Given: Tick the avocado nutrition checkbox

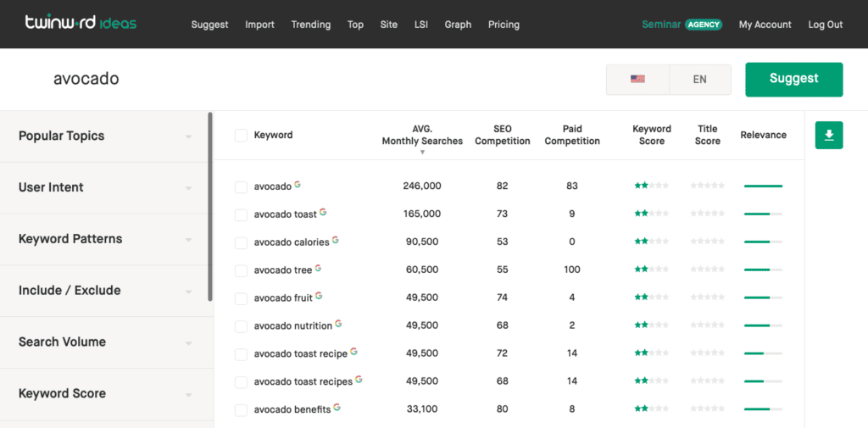Looking at the screenshot, I should (x=241, y=326).
